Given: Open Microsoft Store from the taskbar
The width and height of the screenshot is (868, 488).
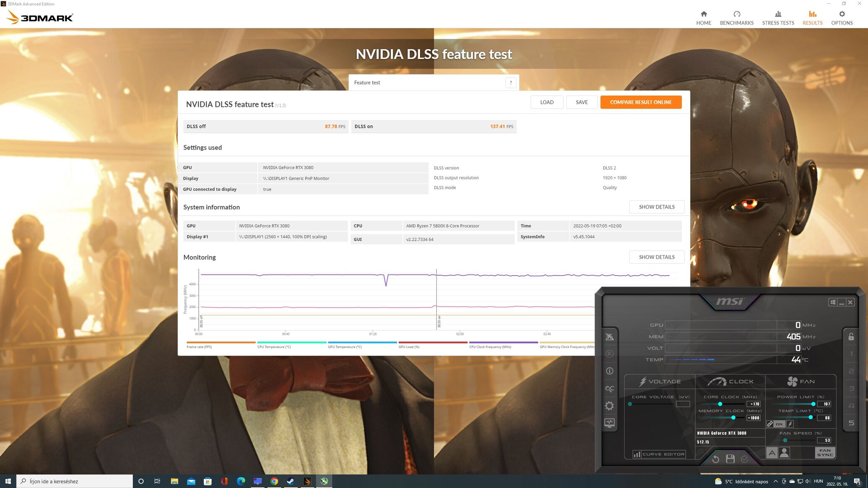Looking at the screenshot, I should tap(207, 481).
